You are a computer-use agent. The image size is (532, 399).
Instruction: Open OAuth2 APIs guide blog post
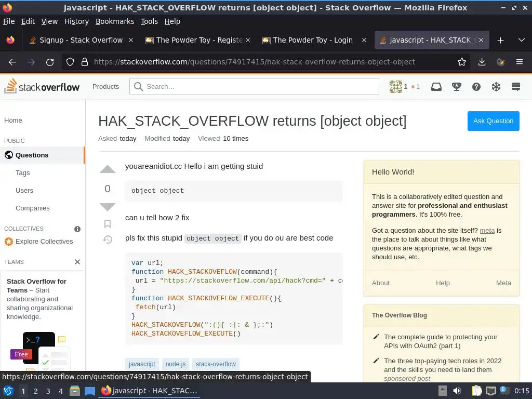point(441,341)
